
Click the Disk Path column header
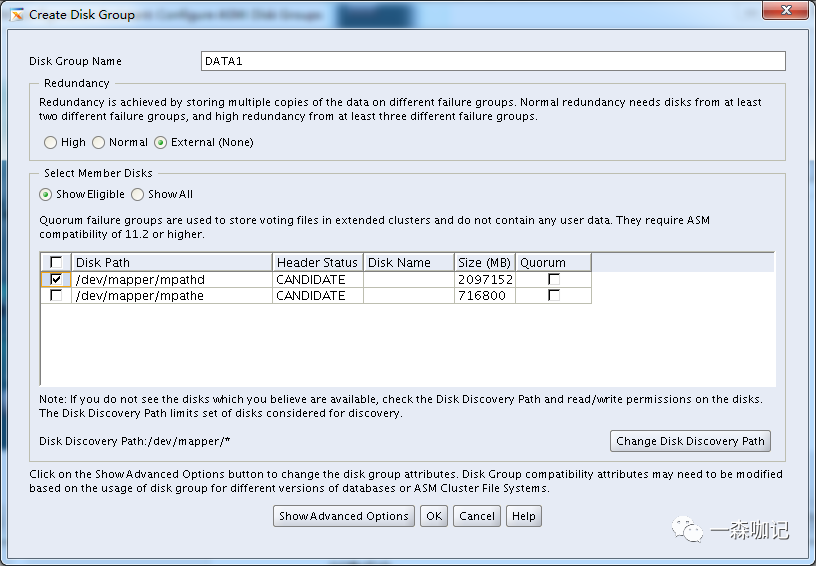point(172,262)
